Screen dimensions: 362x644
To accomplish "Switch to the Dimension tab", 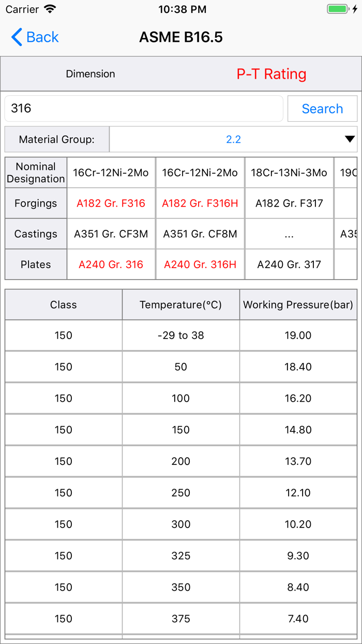I will point(90,74).
